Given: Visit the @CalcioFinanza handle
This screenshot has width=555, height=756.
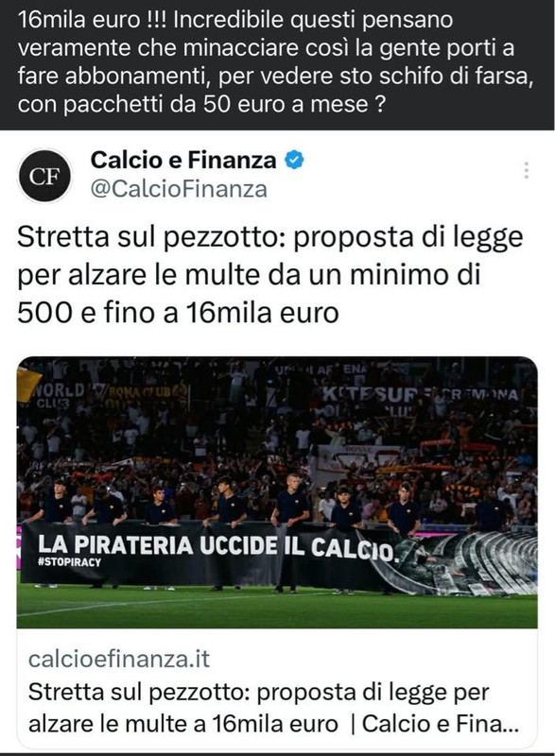Looking at the screenshot, I should pyautogui.click(x=179, y=189).
